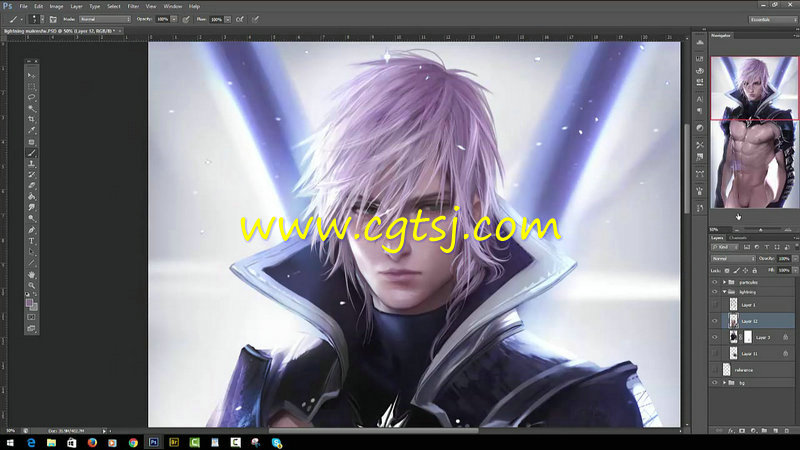This screenshot has width=800, height=450.
Task: Select the Eyedropper tool
Action: [x=32, y=131]
